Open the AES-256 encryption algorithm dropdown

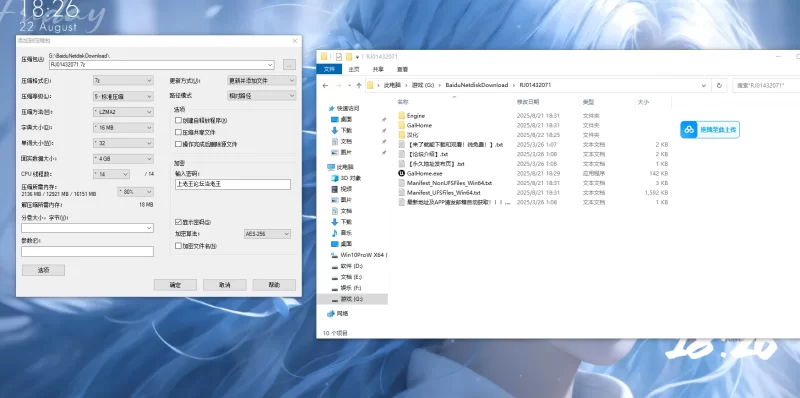pyautogui.click(x=267, y=234)
